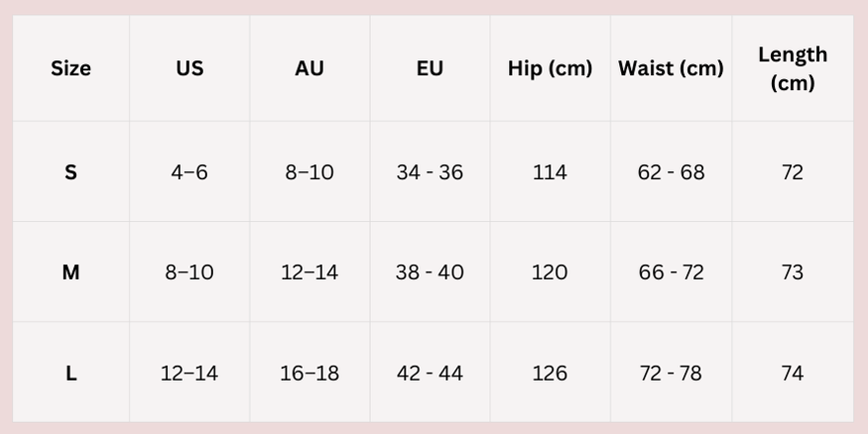Click the AU 16–18 cell
The width and height of the screenshot is (868, 434).
pyautogui.click(x=310, y=374)
